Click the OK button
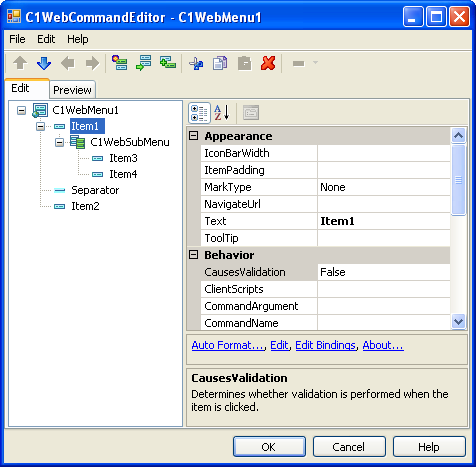The image size is (476, 468). (269, 447)
